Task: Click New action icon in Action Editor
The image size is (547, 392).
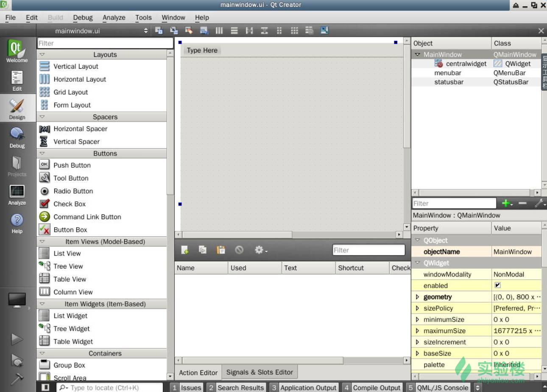Action: point(185,250)
